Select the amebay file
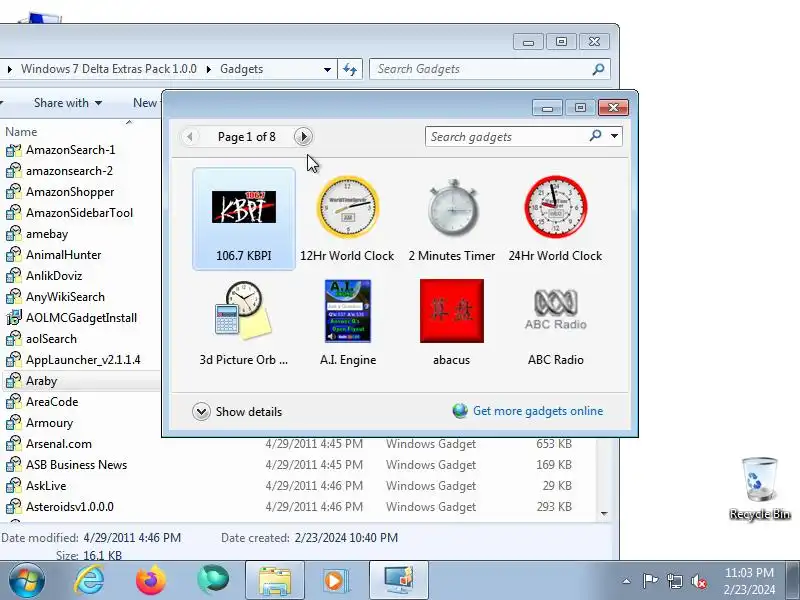This screenshot has height=600, width=800. 47,234
